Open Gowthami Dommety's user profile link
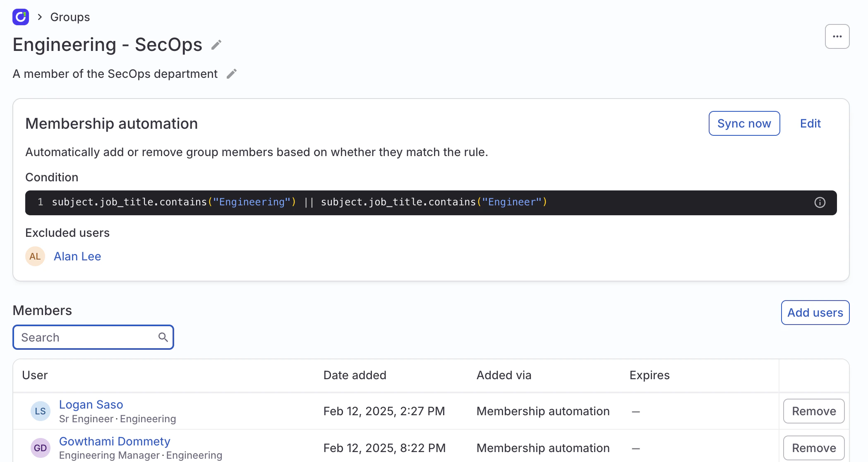 [115, 441]
